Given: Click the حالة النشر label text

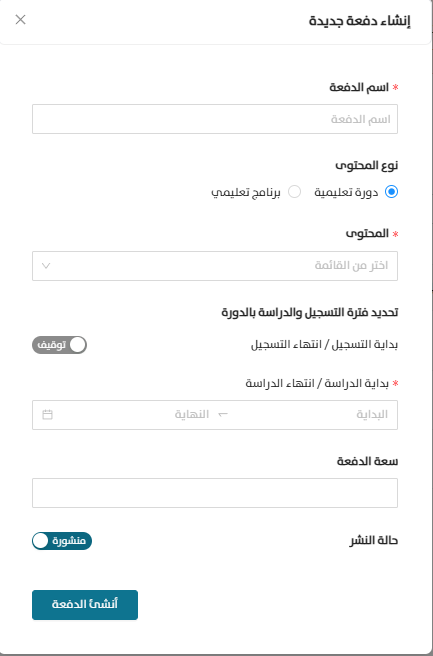Looking at the screenshot, I should 374,541.
